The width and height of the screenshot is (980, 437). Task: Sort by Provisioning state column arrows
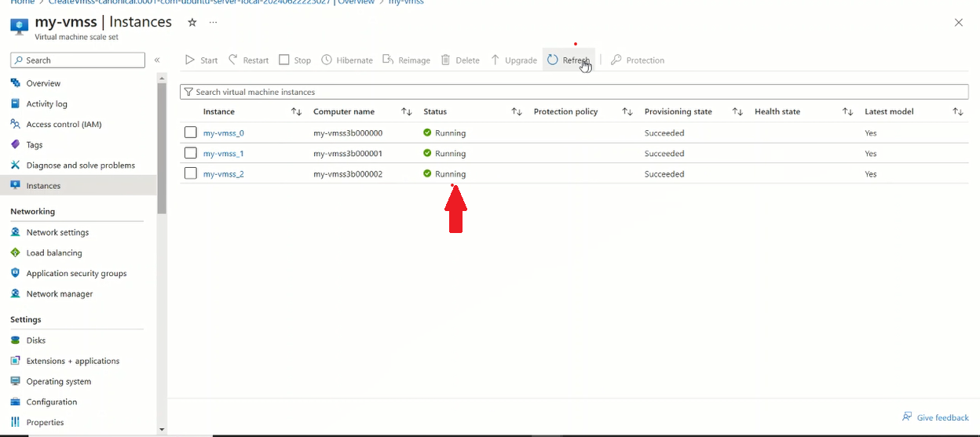click(737, 111)
